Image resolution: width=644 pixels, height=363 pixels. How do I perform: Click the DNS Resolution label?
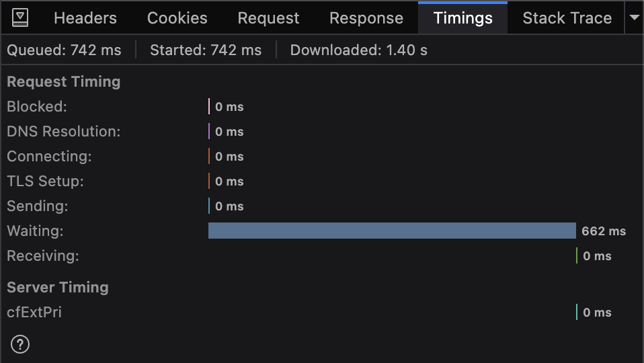(64, 132)
